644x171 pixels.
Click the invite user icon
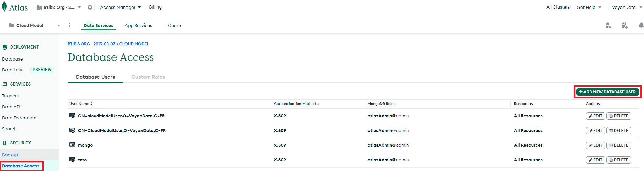point(608,25)
